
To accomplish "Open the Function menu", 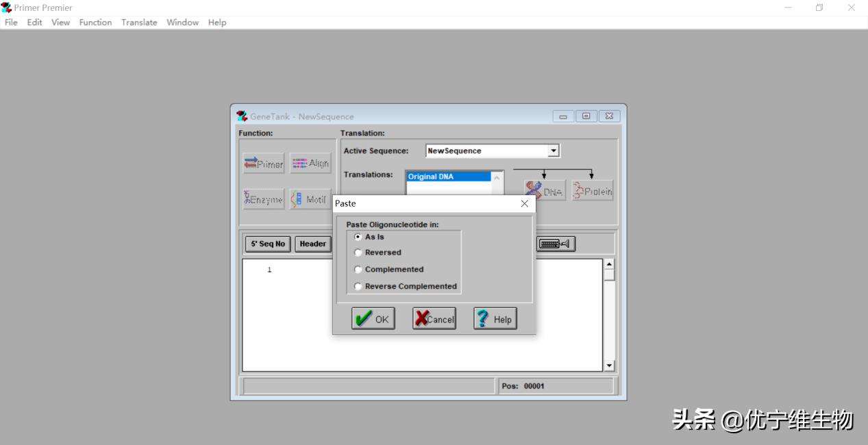I will coord(95,23).
